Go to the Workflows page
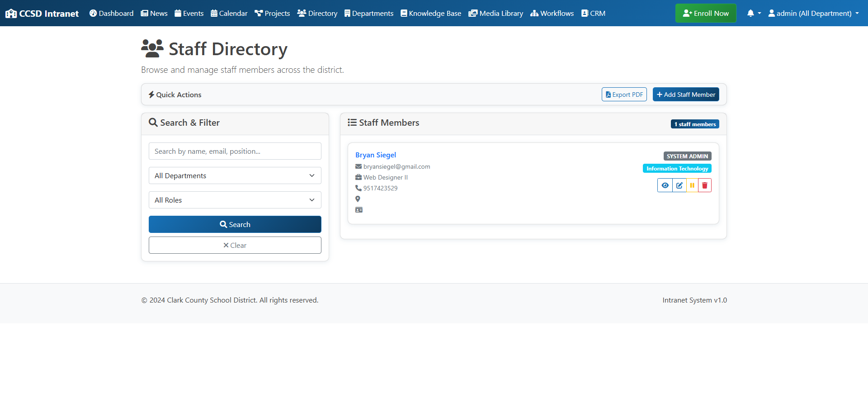 (552, 14)
